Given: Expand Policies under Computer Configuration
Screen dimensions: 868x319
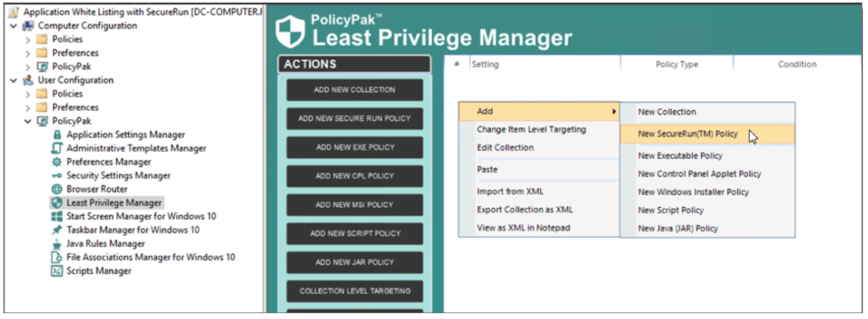Looking at the screenshot, I should 27,40.
